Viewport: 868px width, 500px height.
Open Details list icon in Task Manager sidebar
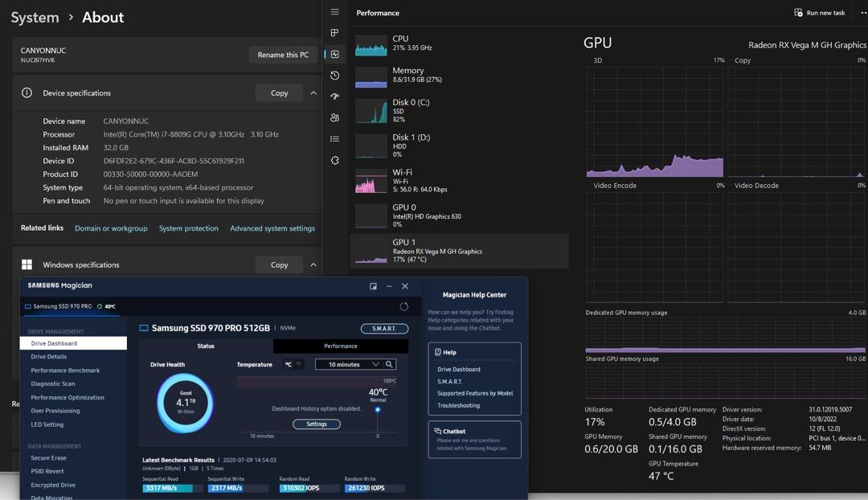335,139
